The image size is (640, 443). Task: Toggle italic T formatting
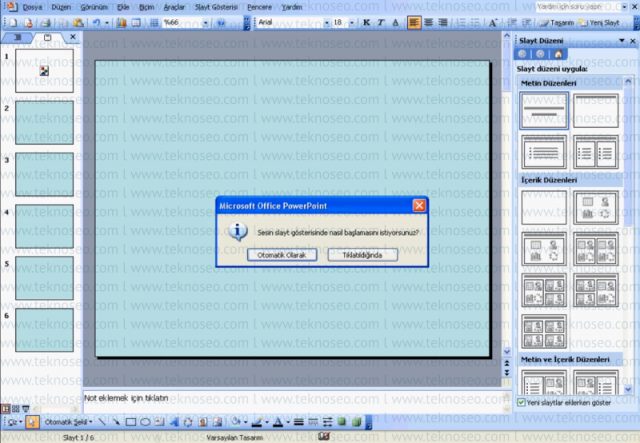[x=380, y=23]
